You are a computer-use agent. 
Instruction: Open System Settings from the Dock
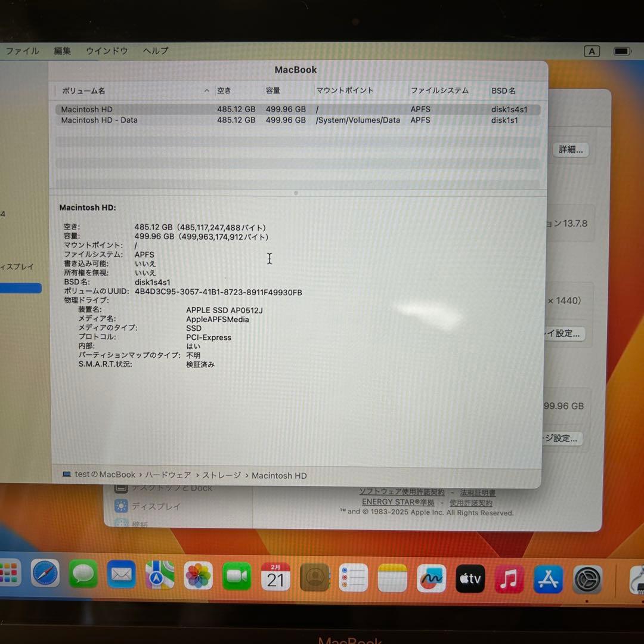(x=587, y=577)
